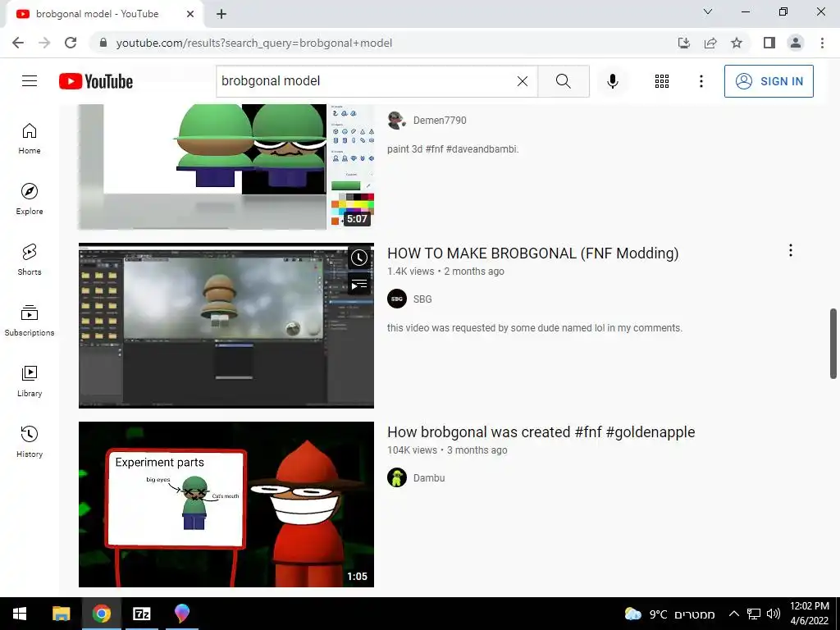Open Library in the sidebar

click(30, 381)
